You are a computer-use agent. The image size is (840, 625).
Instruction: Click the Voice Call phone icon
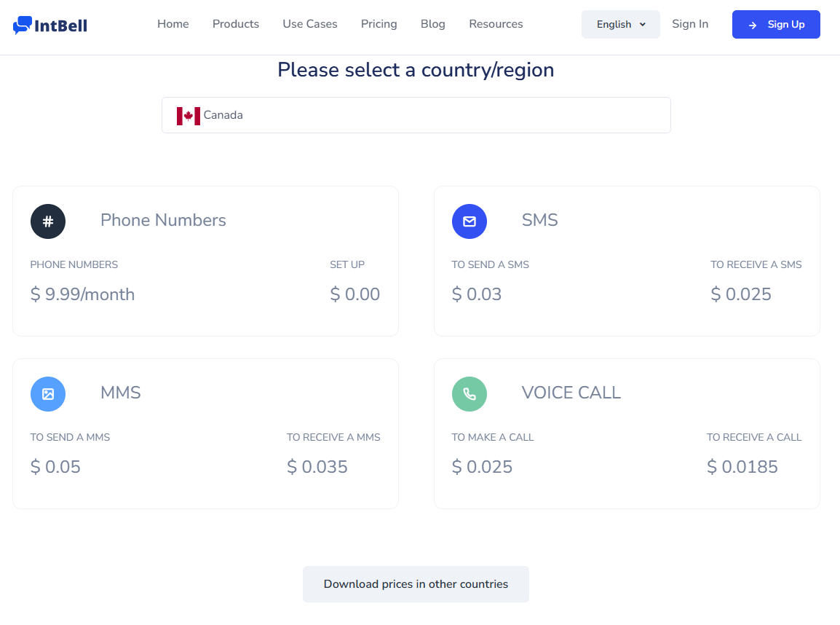469,394
